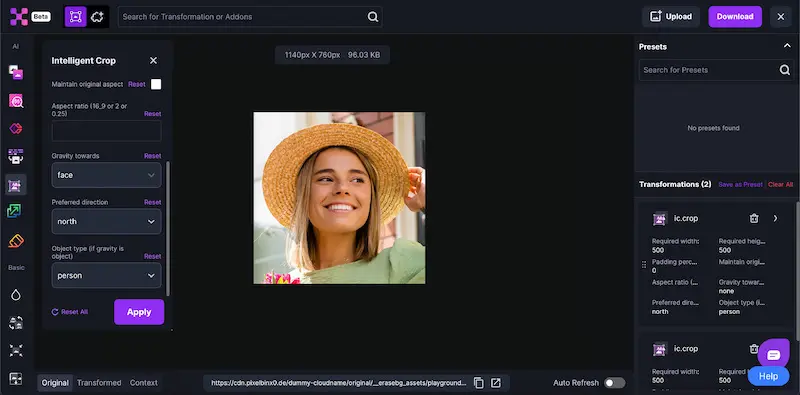Open the bottom-most layout tool in sidebar
The image size is (800, 395).
click(16, 378)
